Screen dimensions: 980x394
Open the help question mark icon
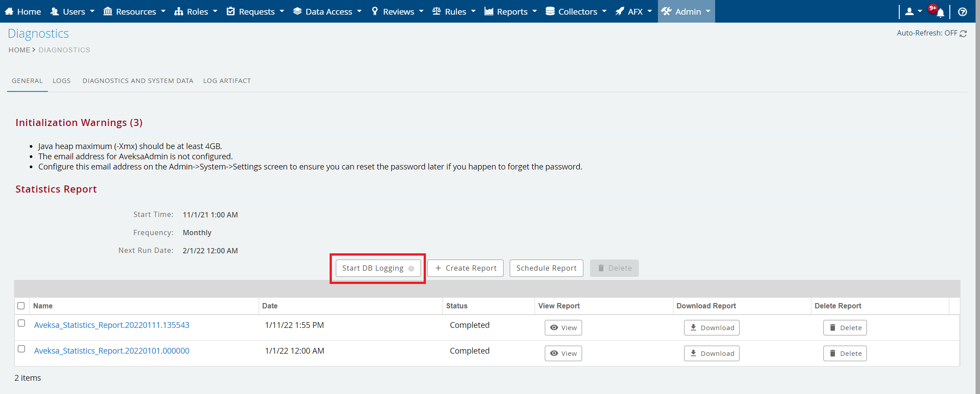[962, 12]
